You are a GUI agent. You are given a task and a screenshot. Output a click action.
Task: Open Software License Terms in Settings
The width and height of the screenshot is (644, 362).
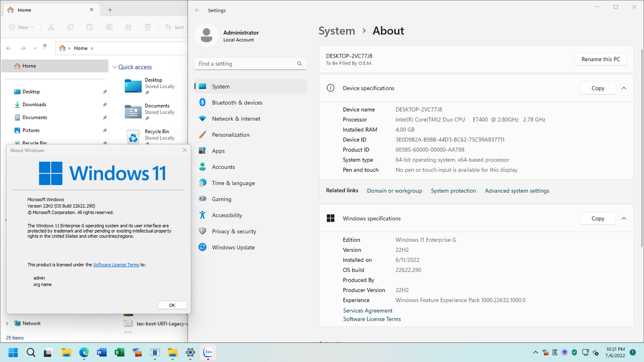click(x=372, y=319)
